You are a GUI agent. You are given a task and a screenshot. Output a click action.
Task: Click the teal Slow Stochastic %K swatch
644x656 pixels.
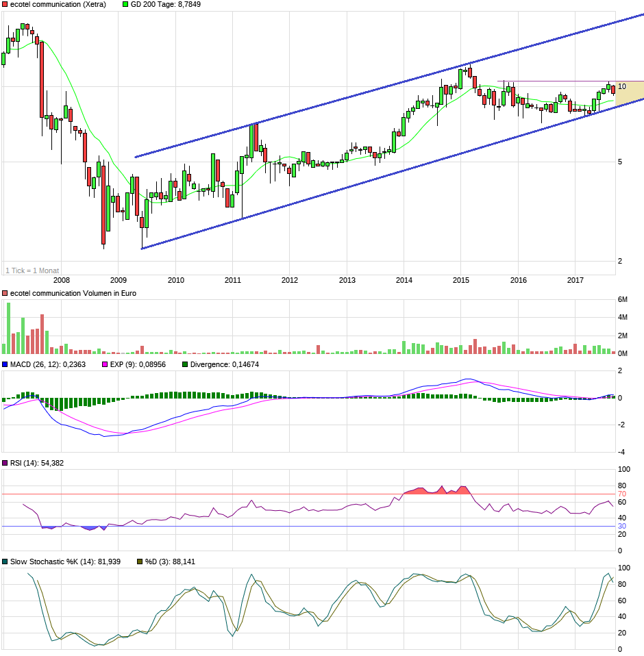click(x=5, y=562)
